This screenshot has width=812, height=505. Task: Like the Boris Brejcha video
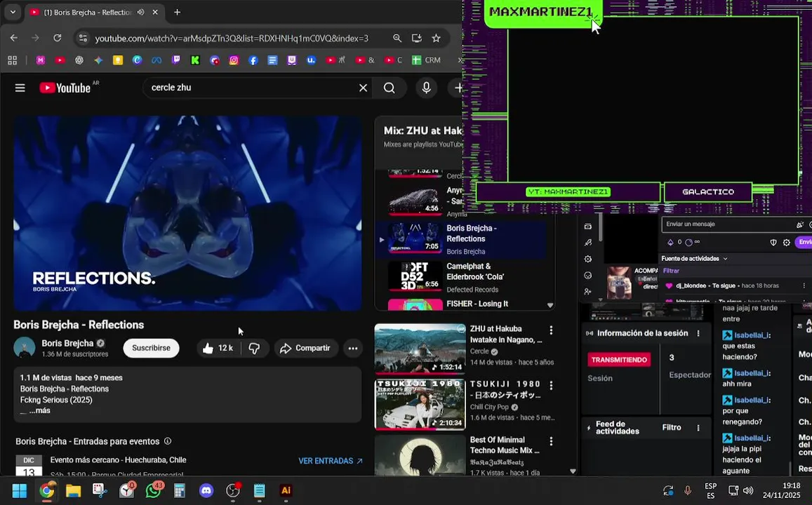[218, 348]
